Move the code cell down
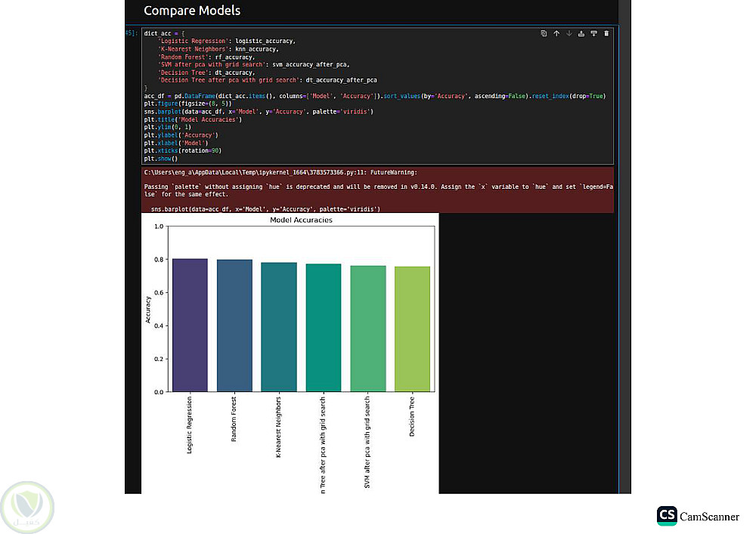This screenshot has width=756, height=534. point(569,33)
